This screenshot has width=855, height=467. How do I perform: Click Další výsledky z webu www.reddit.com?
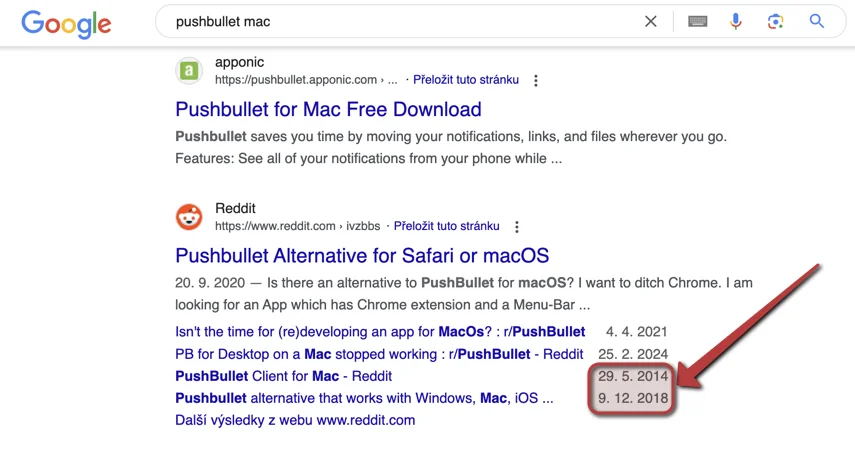(295, 420)
